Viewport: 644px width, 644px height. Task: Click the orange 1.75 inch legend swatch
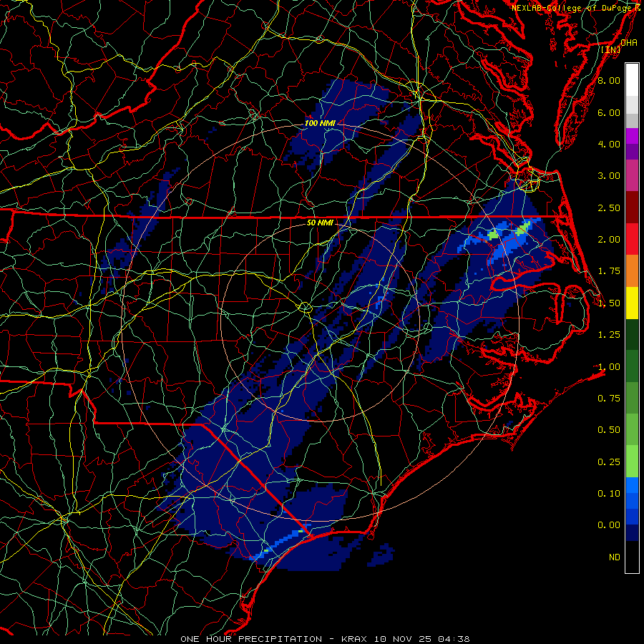click(632, 270)
